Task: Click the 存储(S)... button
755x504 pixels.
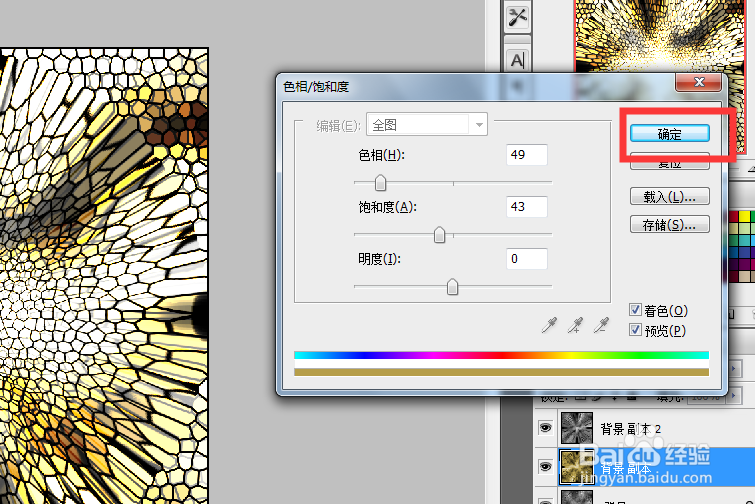Action: coord(669,224)
